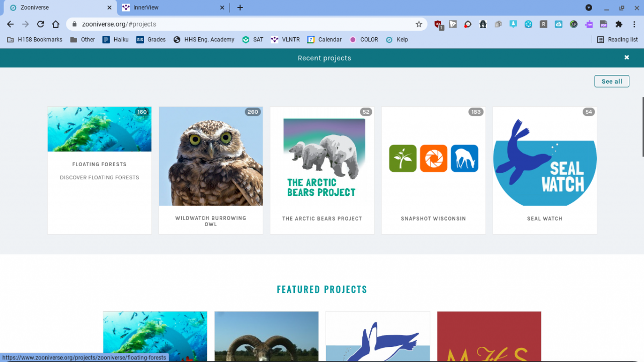Click the browser forward arrow
Screen dimensions: 644x362
(25, 24)
